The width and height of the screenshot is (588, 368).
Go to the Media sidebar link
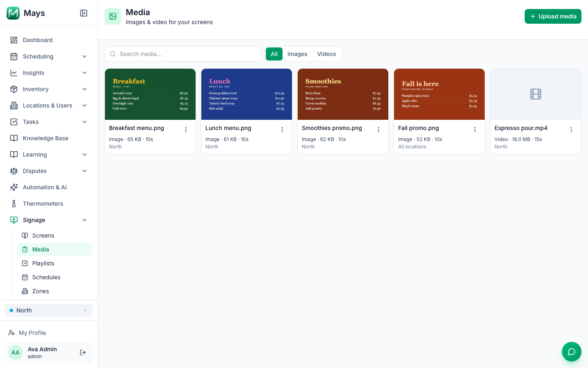tap(55, 249)
